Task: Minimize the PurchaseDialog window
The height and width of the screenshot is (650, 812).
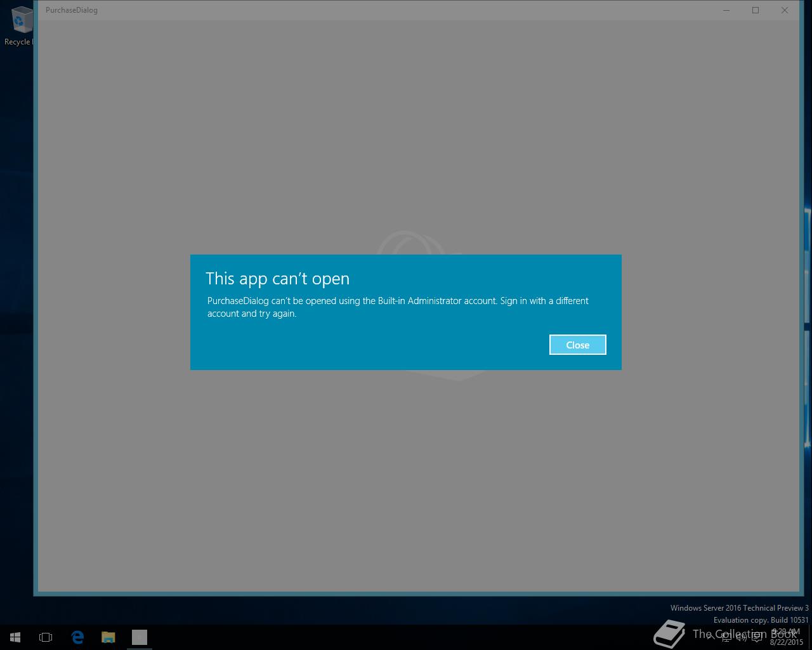Action: point(726,10)
